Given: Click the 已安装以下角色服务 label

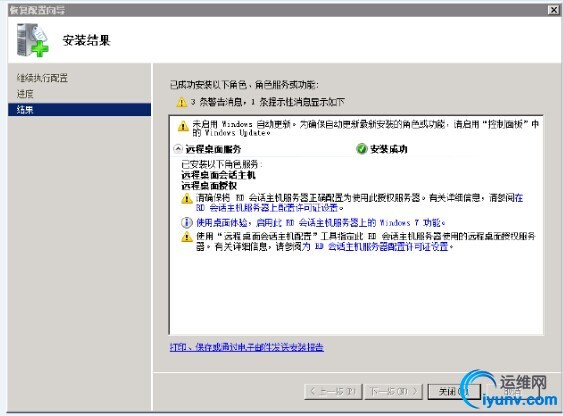Looking at the screenshot, I should pyautogui.click(x=222, y=165).
